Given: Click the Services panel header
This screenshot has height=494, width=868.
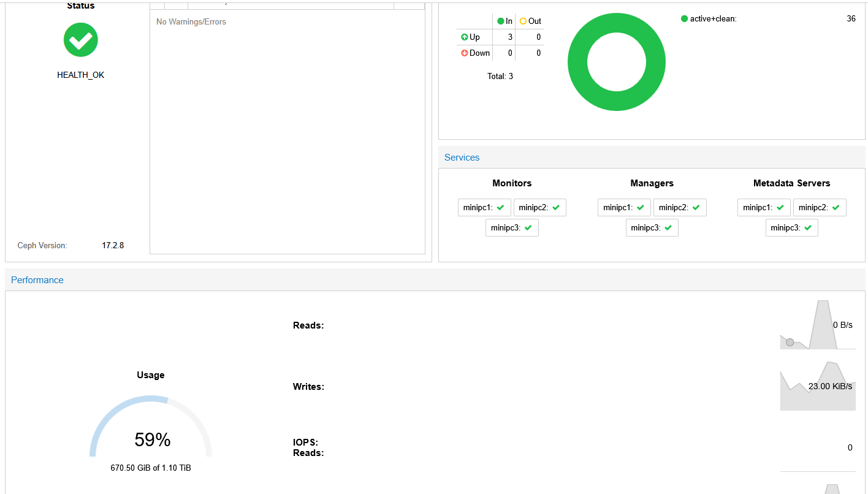Looking at the screenshot, I should 462,158.
